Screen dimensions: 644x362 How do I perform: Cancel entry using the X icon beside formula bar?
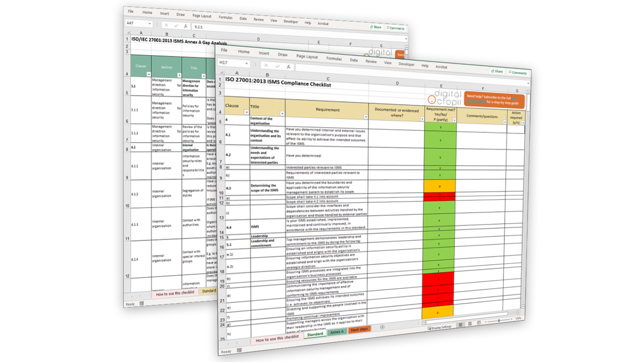[x=266, y=66]
